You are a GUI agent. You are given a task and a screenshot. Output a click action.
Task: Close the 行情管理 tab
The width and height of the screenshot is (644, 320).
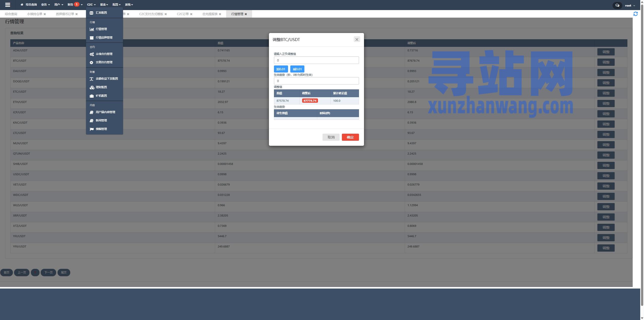point(246,14)
